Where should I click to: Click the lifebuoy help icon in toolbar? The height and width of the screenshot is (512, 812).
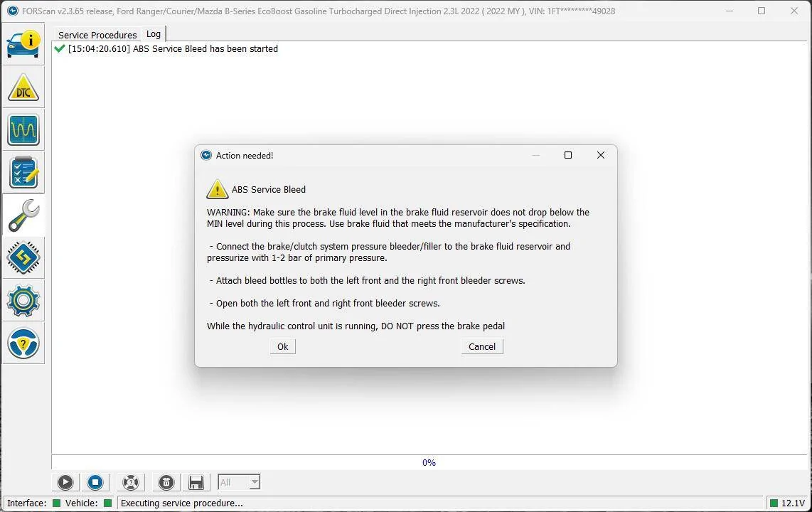click(x=131, y=483)
